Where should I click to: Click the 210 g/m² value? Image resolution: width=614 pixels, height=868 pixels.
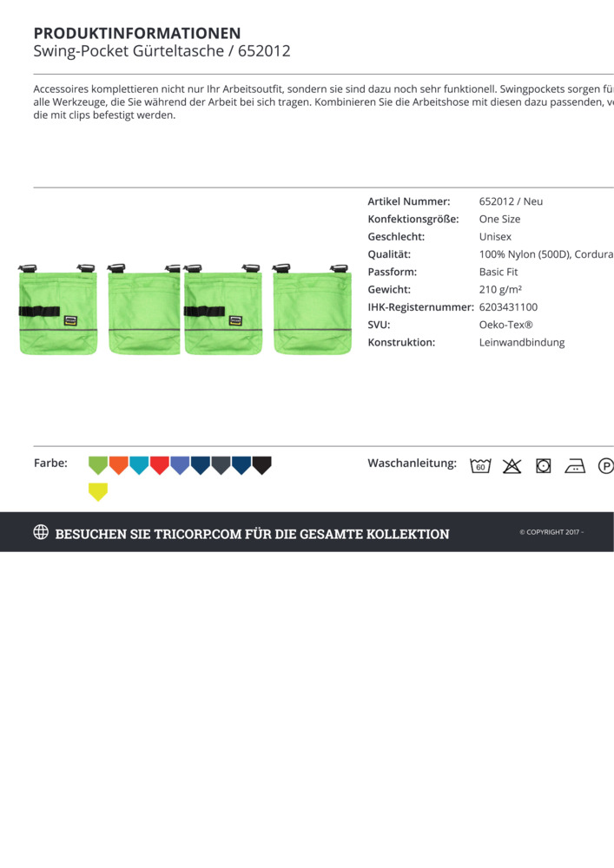coord(500,290)
